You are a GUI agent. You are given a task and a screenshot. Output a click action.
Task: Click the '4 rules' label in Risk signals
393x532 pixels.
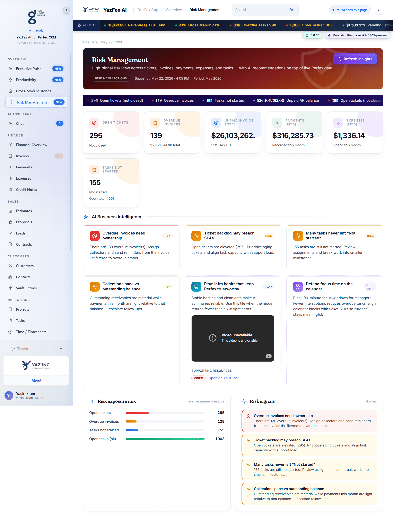coord(371,401)
